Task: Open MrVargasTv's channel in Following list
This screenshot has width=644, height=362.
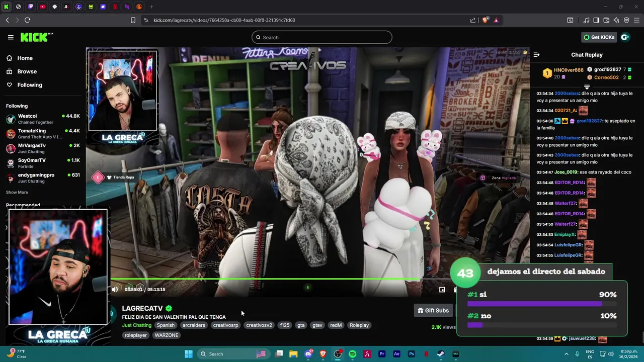Action: pyautogui.click(x=43, y=148)
